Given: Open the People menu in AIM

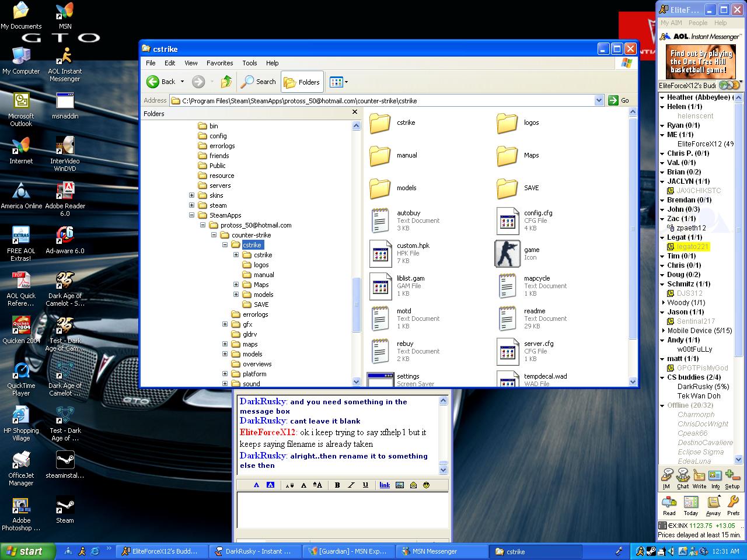Looking at the screenshot, I should 697,23.
